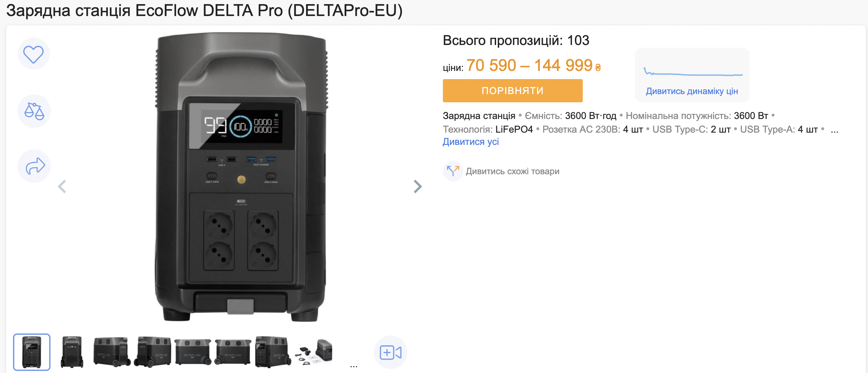The height and width of the screenshot is (373, 868).
Task: Add to comparison with the scales icon
Action: (34, 111)
